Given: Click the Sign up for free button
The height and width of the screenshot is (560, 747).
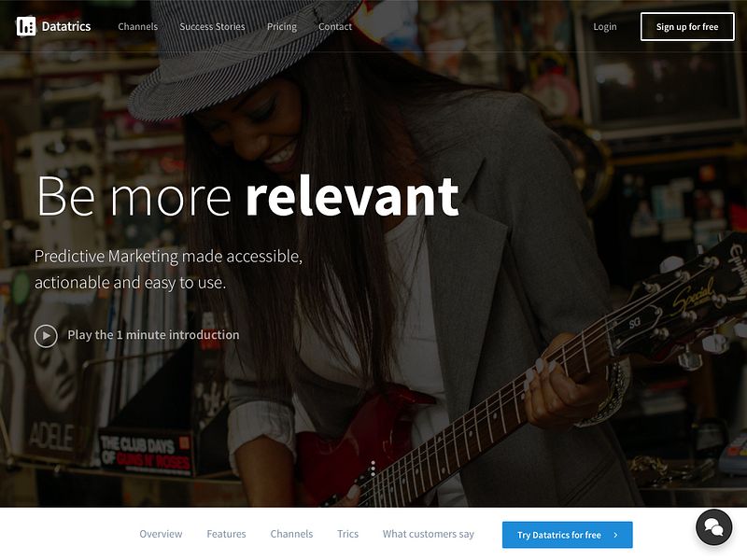Looking at the screenshot, I should pos(687,27).
